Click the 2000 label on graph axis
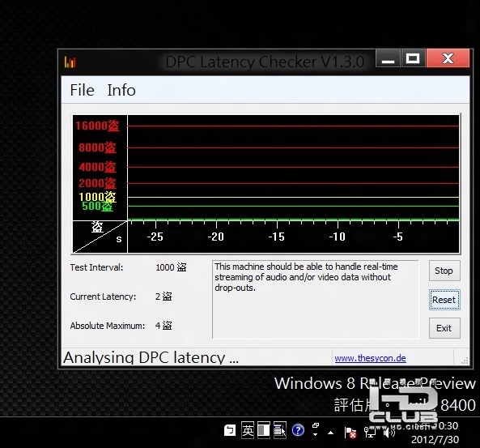 pos(97,183)
